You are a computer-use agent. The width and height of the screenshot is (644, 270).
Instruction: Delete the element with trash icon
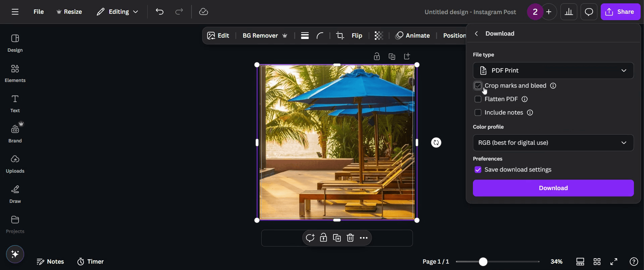click(350, 238)
